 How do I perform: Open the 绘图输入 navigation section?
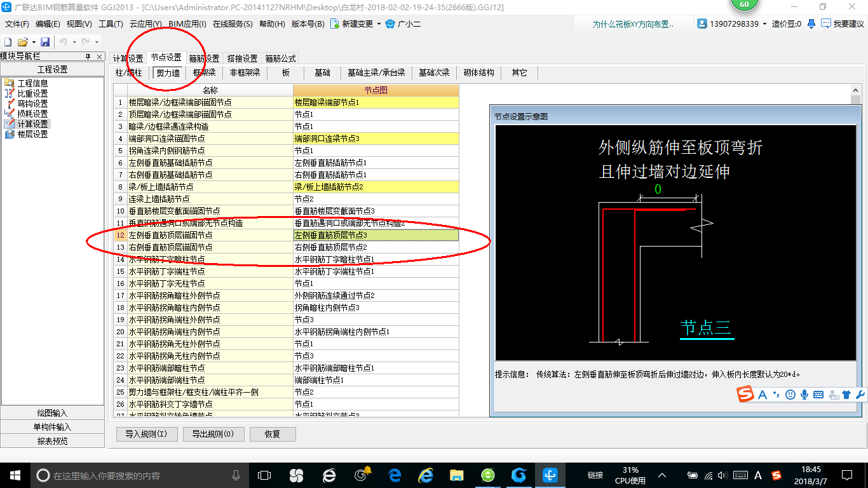pos(52,413)
